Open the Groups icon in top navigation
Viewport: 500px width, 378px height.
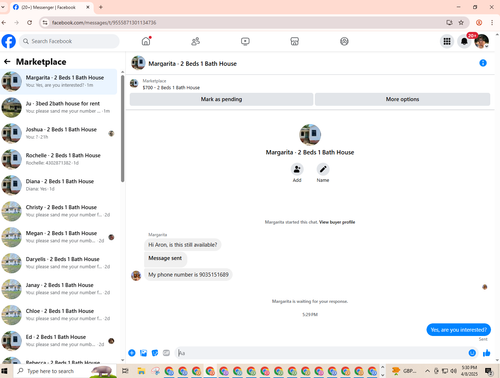click(344, 41)
